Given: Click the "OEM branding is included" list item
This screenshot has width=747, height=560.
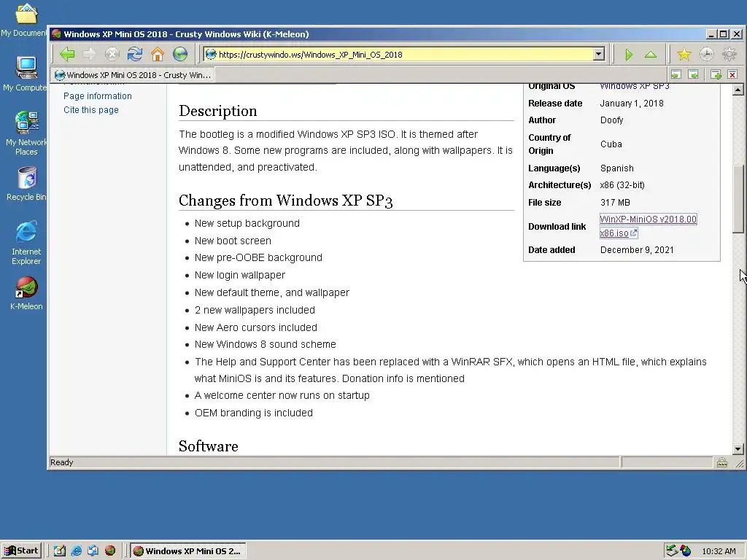Looking at the screenshot, I should click(253, 413).
